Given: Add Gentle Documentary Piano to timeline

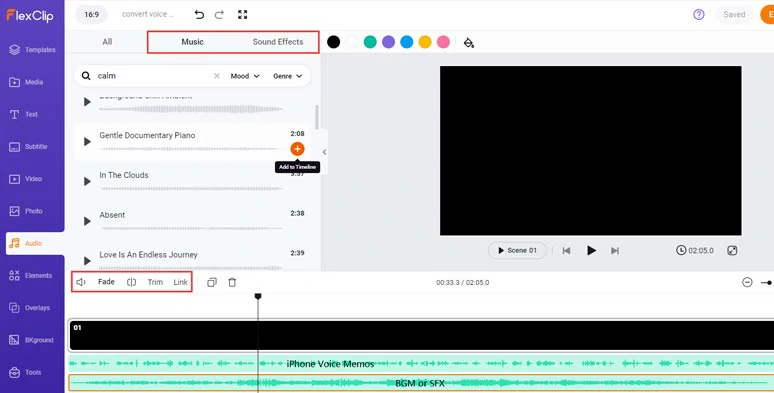Looking at the screenshot, I should point(297,149).
